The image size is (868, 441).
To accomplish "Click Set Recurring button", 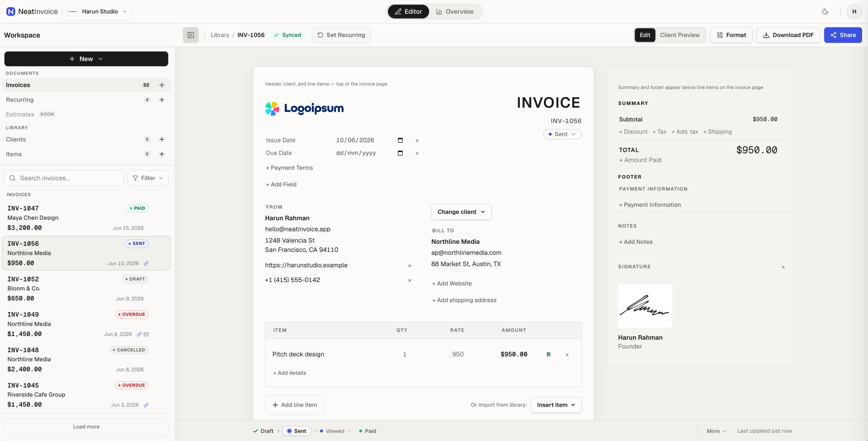I will (x=341, y=35).
